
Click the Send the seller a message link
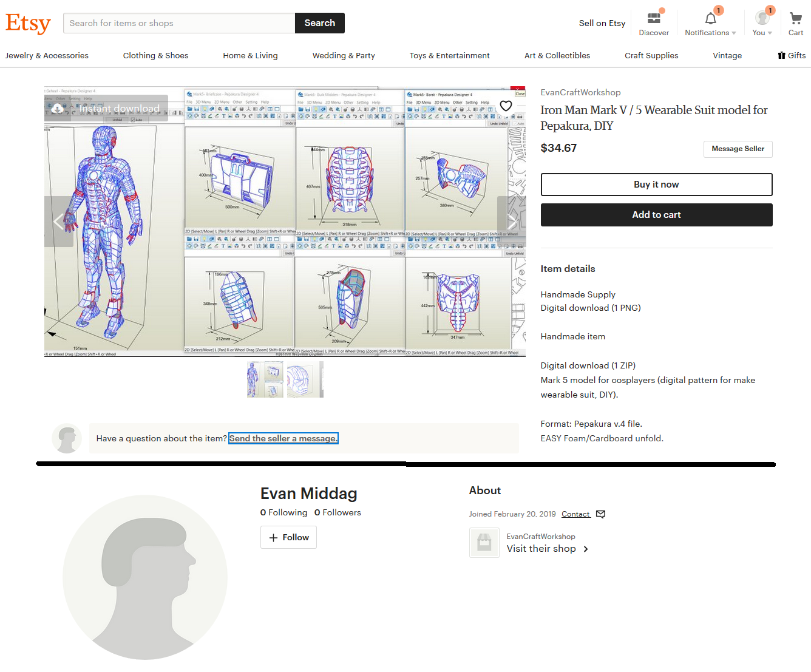click(283, 438)
